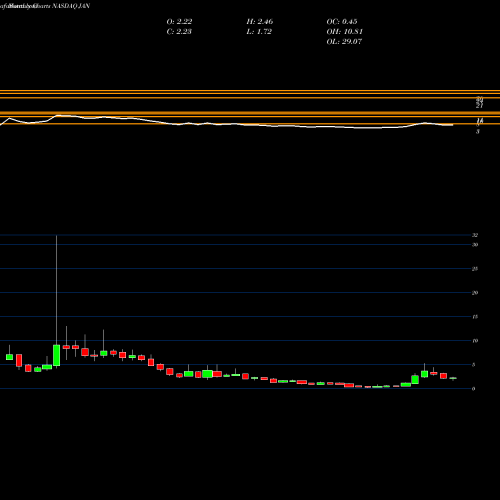Viewport: 500px width, 500px height.
Task: Click the last small green candlestick on the right
Action: pyautogui.click(x=453, y=378)
